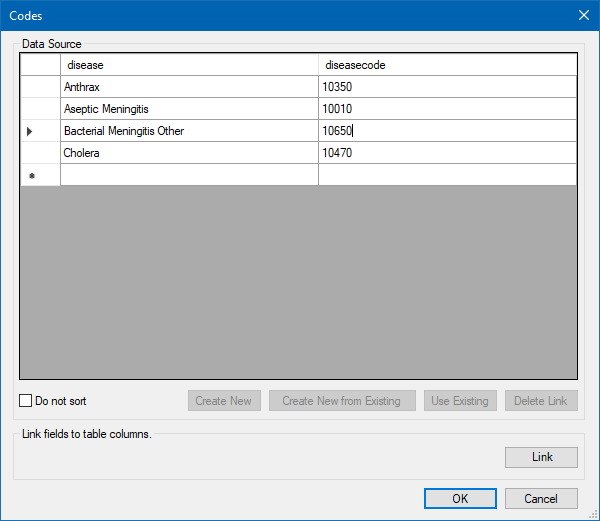Close the Codes window
This screenshot has height=521, width=600.
[x=584, y=15]
